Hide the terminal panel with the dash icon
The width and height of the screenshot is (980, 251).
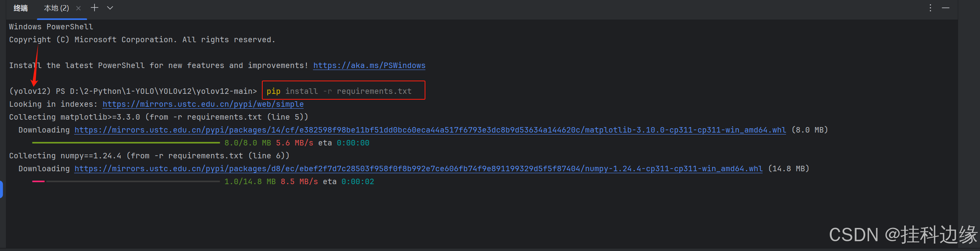click(x=946, y=8)
